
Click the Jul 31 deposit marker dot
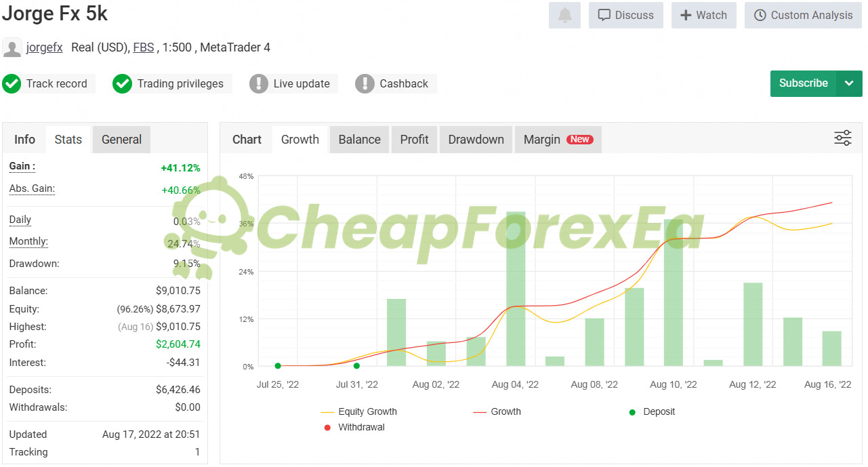pyautogui.click(x=357, y=366)
